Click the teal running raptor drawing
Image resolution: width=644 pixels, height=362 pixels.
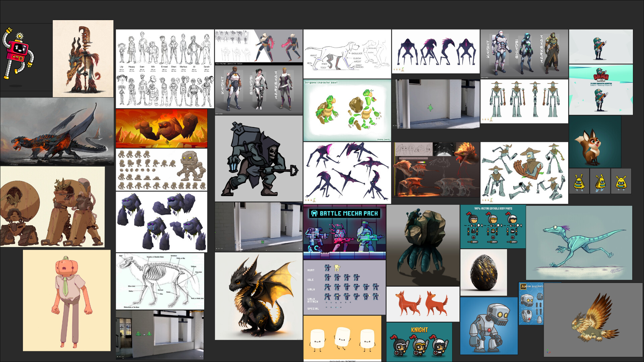point(579,243)
